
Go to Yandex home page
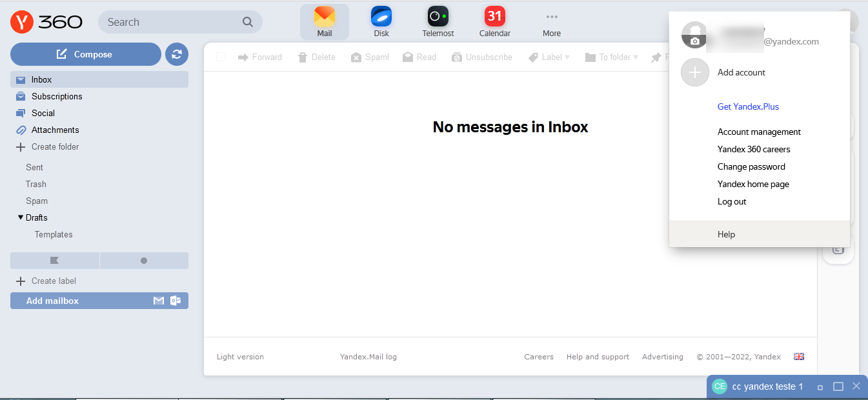point(753,184)
